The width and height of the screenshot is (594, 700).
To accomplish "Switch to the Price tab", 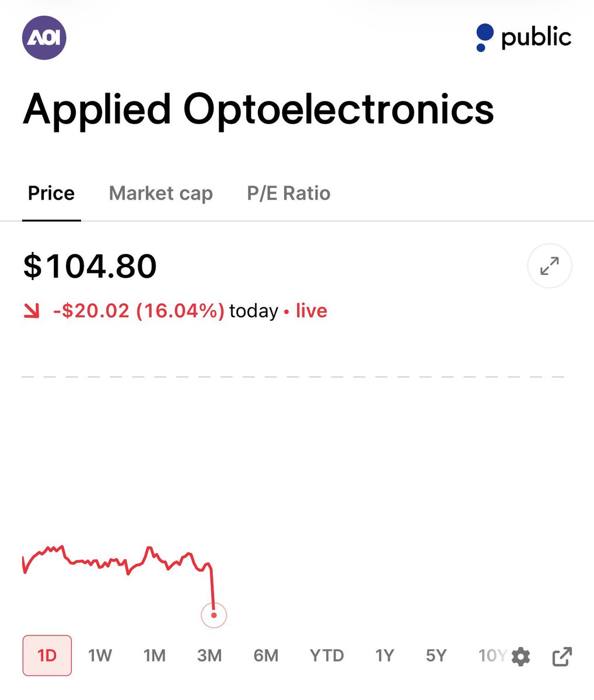I will (x=51, y=193).
